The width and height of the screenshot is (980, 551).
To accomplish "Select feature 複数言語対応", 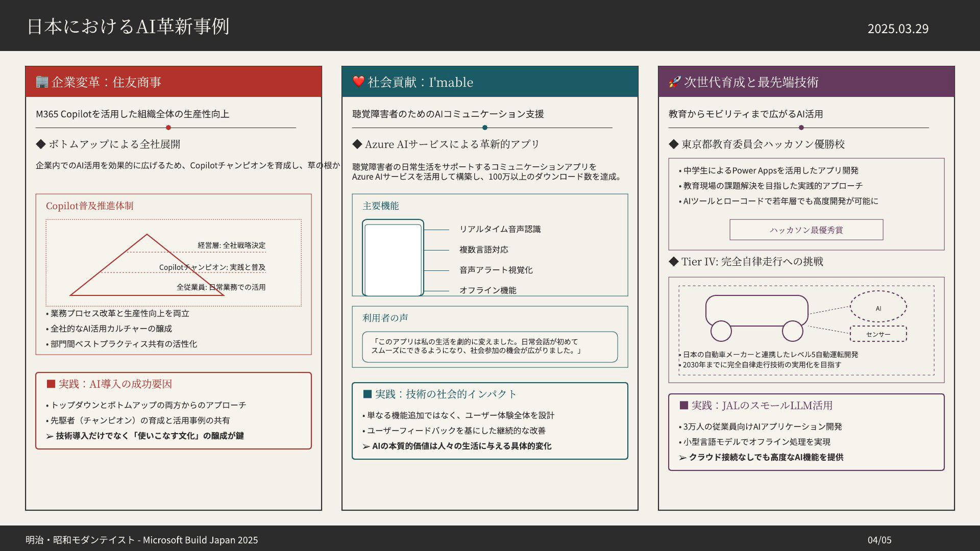I will click(x=484, y=249).
